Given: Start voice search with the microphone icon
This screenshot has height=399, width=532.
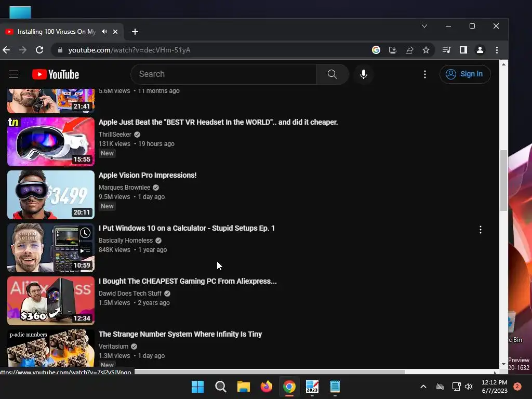Looking at the screenshot, I should [363, 74].
